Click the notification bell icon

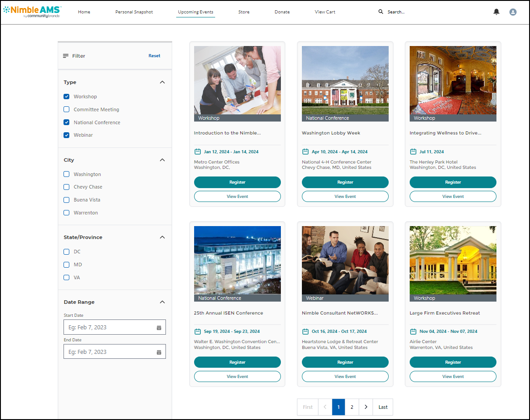point(496,12)
